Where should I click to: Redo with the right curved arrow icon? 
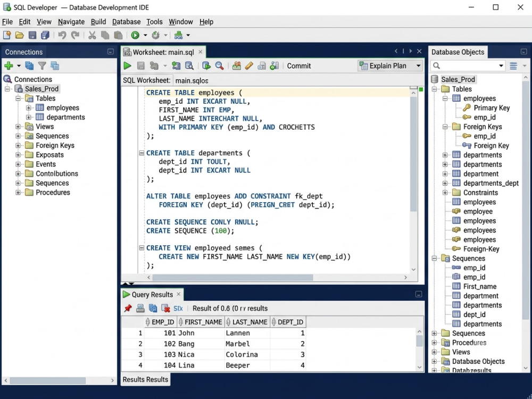[x=75, y=35]
